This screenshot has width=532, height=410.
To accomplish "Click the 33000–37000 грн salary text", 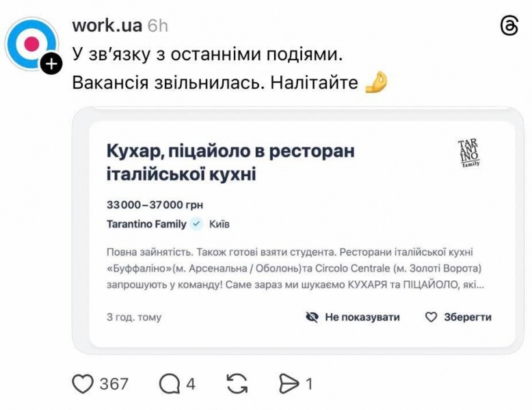I will (155, 204).
